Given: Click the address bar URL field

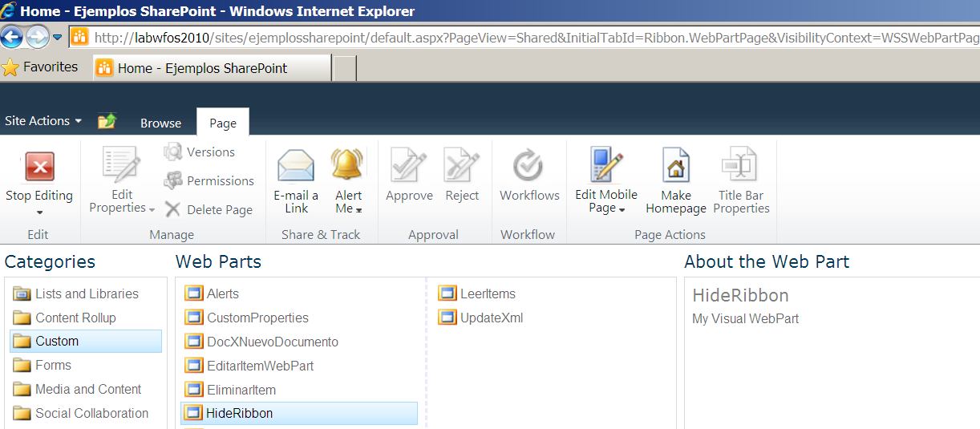Looking at the screenshot, I should [x=536, y=37].
